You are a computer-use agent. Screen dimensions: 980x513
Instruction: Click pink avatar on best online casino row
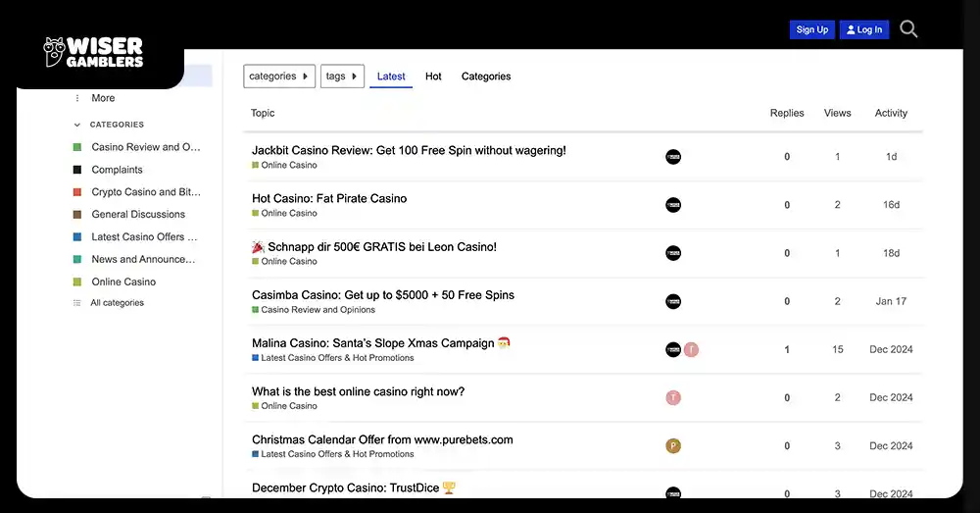tap(673, 397)
